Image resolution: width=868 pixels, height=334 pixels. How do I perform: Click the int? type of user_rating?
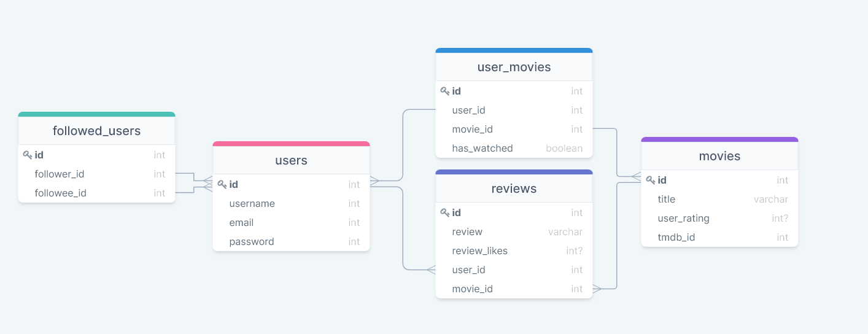(780, 219)
